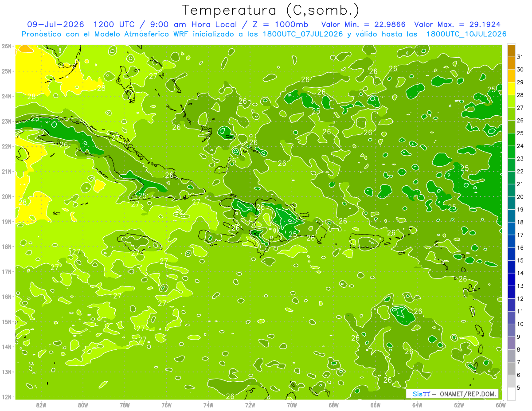
Task: Click the '19N' latitude axis label
Action: pyautogui.click(x=6, y=221)
